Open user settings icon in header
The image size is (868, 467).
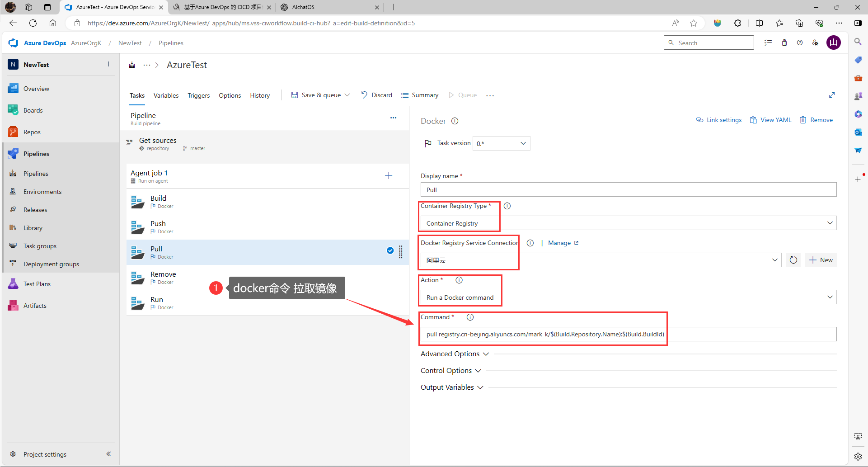click(815, 43)
